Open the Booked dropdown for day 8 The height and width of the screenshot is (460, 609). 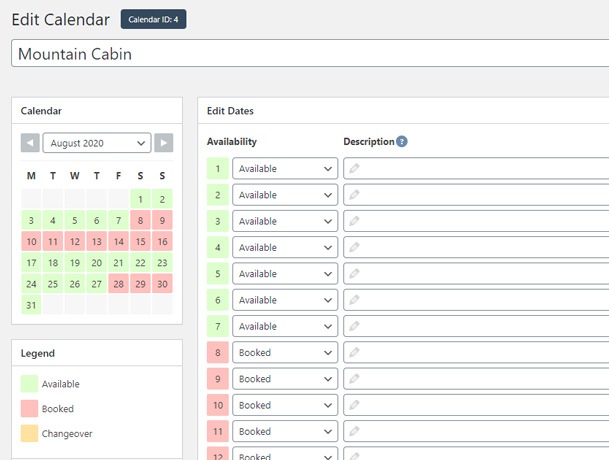point(285,352)
